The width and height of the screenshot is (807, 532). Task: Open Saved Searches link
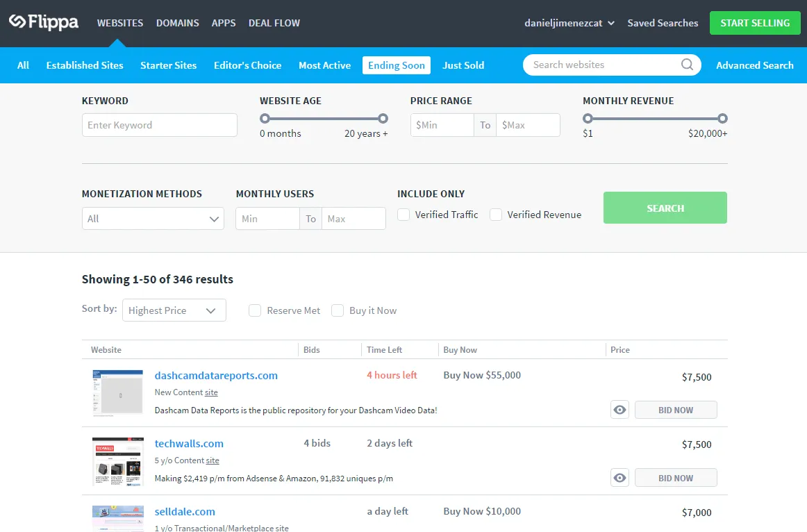click(663, 23)
